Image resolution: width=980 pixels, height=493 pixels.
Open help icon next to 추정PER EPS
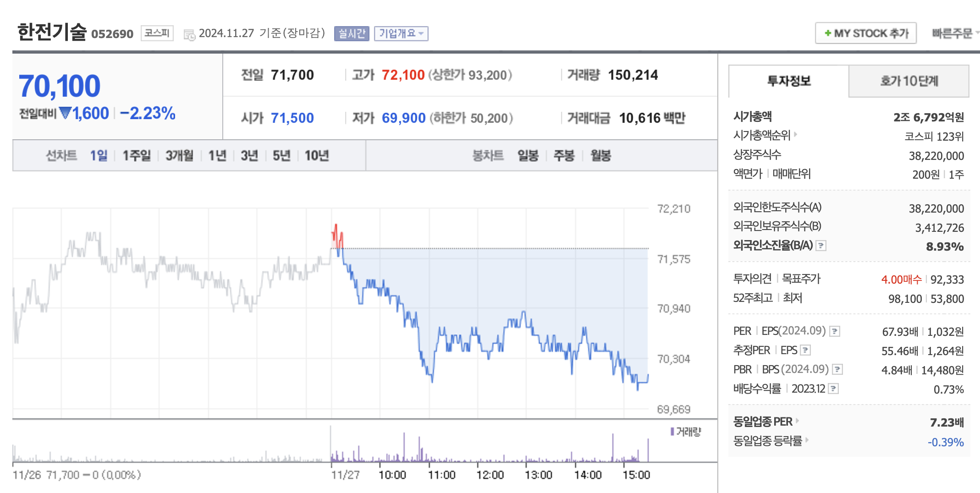805,351
